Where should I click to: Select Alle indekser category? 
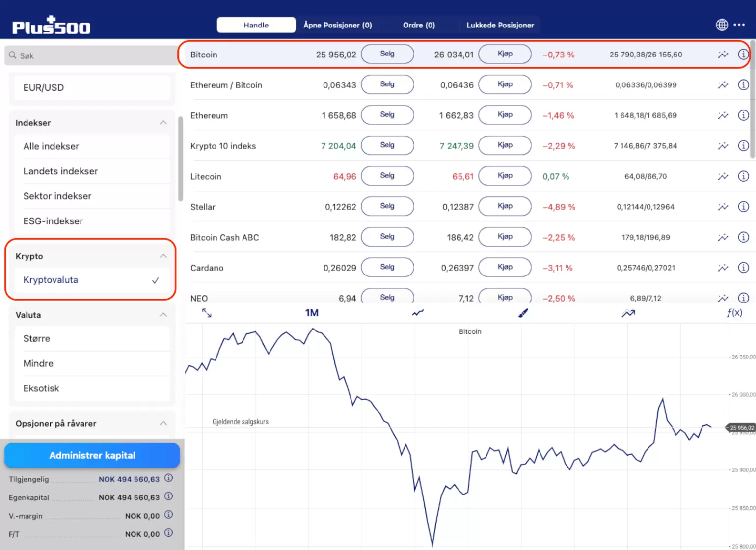(92, 146)
